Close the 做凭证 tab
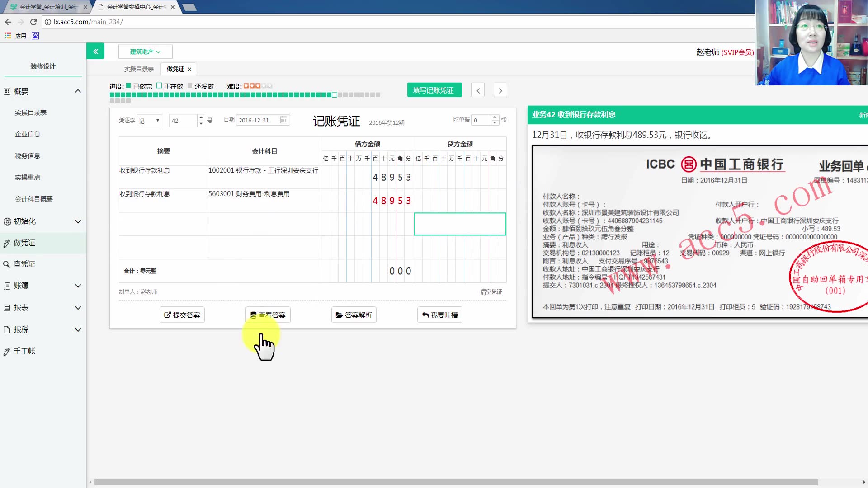This screenshot has width=868, height=488. pyautogui.click(x=189, y=69)
